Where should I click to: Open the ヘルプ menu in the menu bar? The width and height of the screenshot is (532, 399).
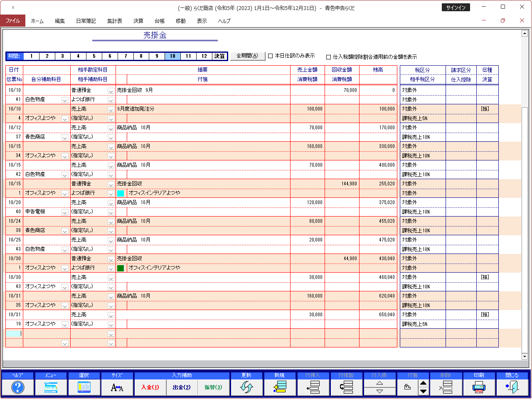224,21
